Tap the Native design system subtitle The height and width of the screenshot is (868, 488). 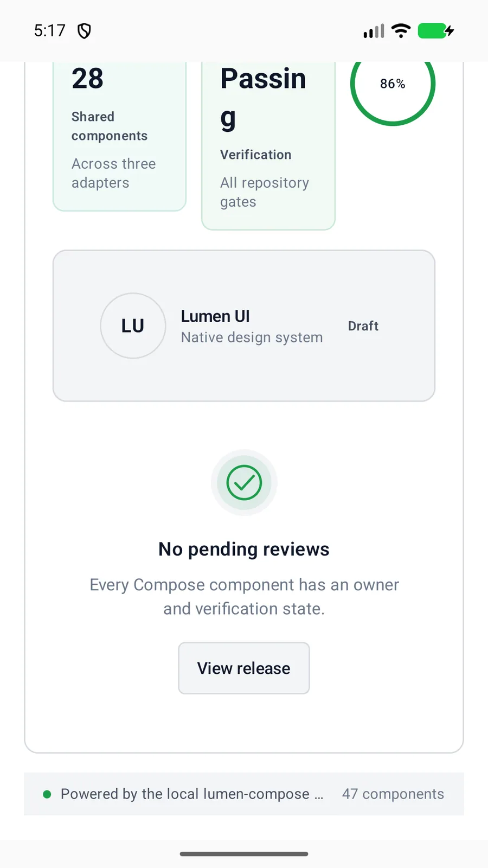pyautogui.click(x=252, y=337)
